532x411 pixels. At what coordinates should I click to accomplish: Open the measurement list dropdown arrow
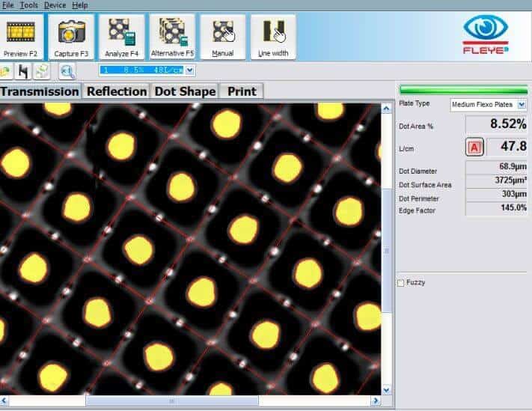(189, 70)
